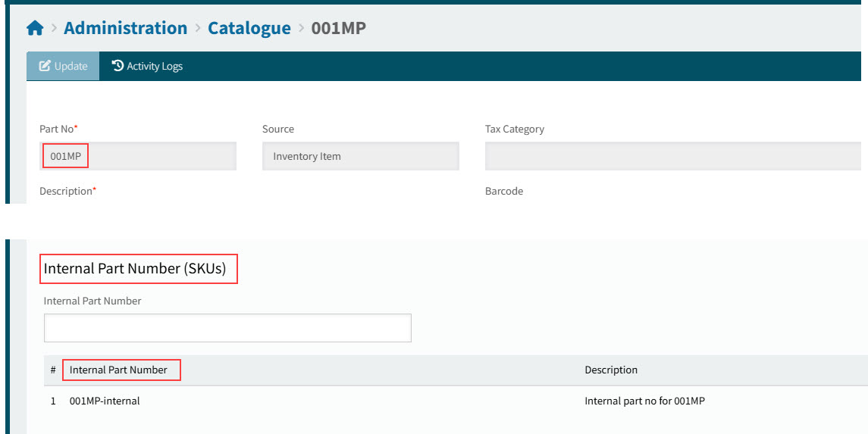868x434 pixels.
Task: Click the Source field showing Inventory Item
Action: click(x=360, y=156)
